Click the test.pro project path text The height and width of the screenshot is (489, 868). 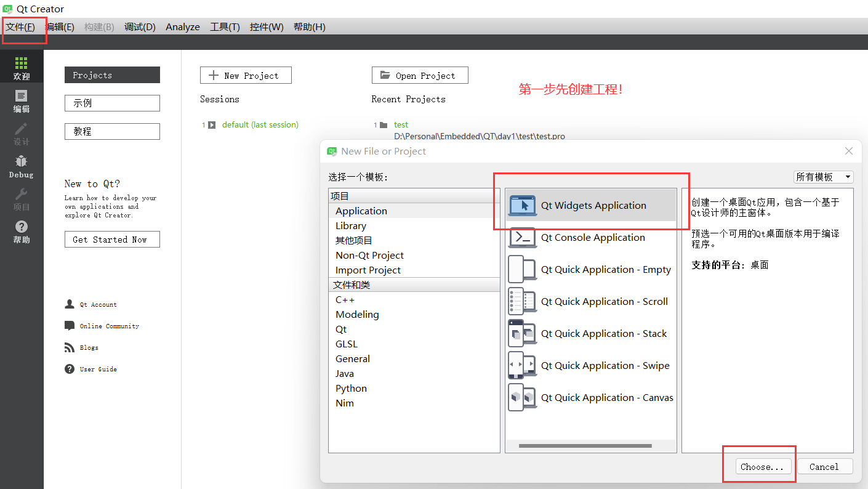(480, 136)
